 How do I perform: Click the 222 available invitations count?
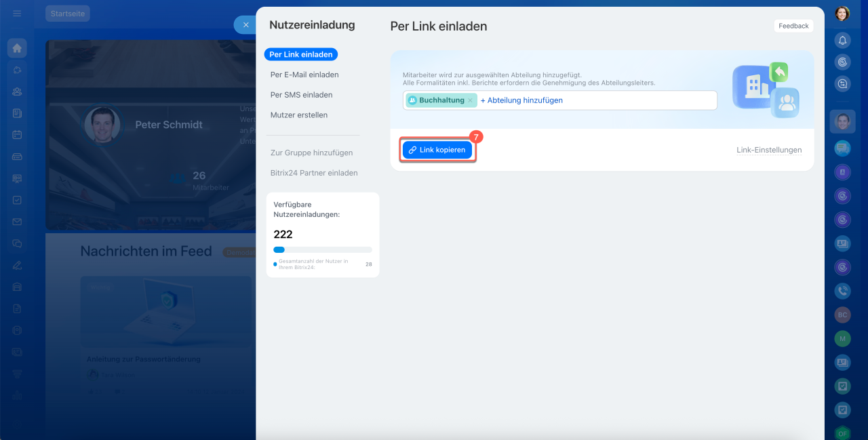[x=283, y=235]
